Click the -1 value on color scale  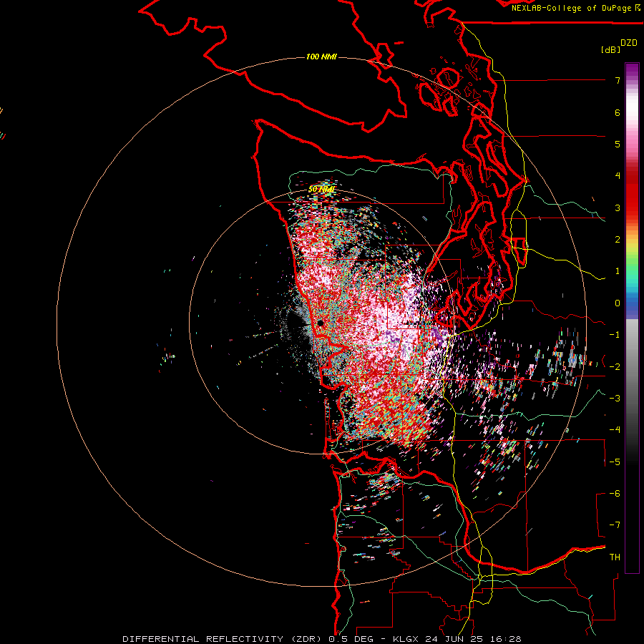615,335
